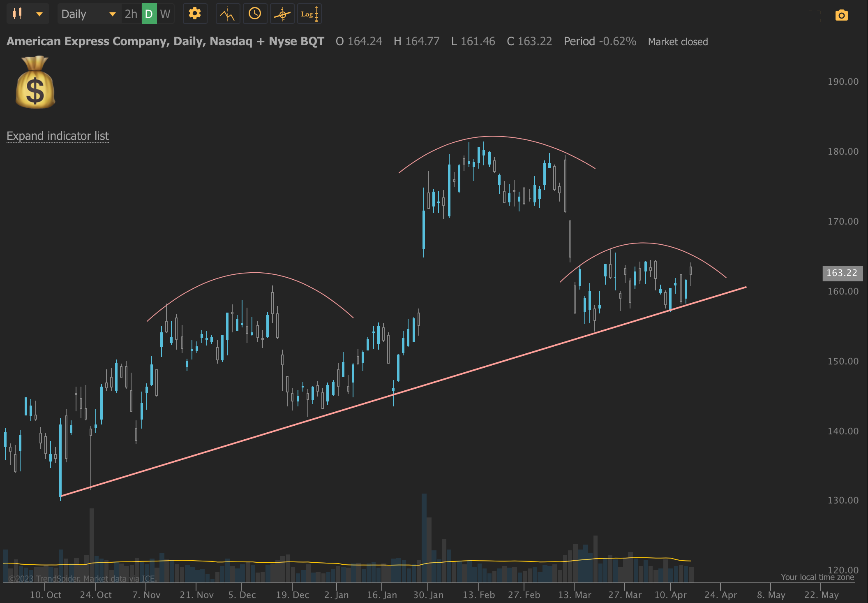
Task: Switch to the 2h timeframe
Action: pyautogui.click(x=131, y=14)
